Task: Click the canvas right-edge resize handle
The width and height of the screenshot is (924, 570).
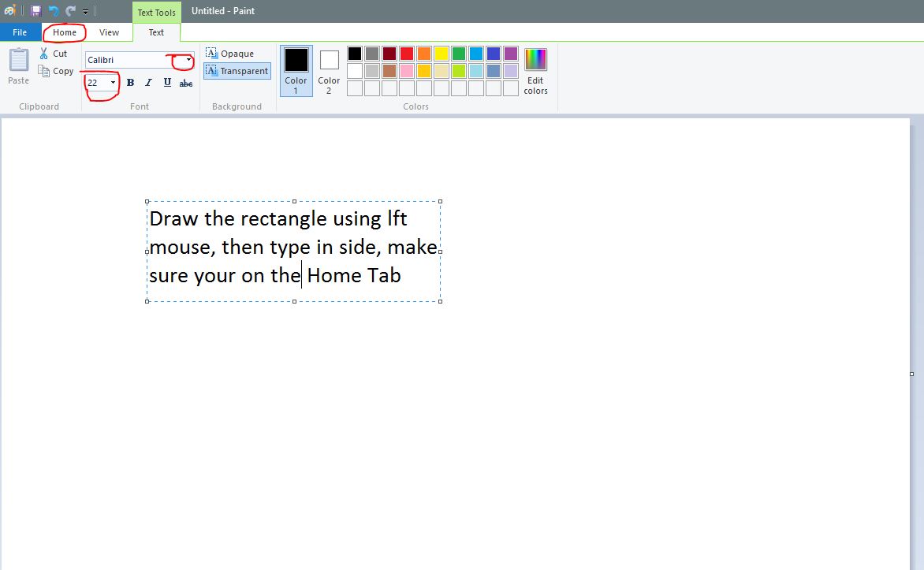Action: 911,374
